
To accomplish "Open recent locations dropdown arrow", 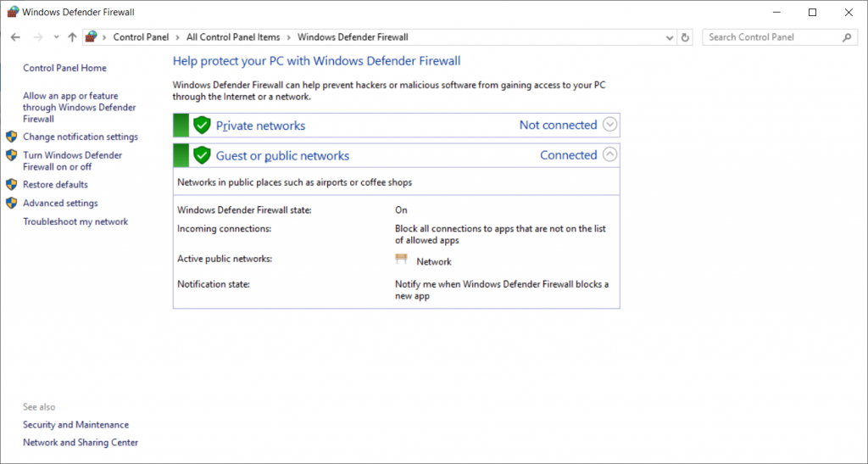I will tap(57, 37).
